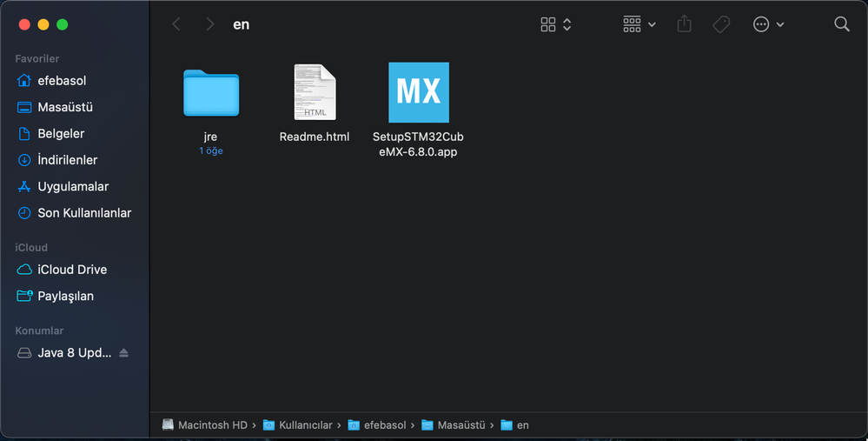Eject the Java 8 Update volume
This screenshot has height=441, width=868.
coord(123,353)
